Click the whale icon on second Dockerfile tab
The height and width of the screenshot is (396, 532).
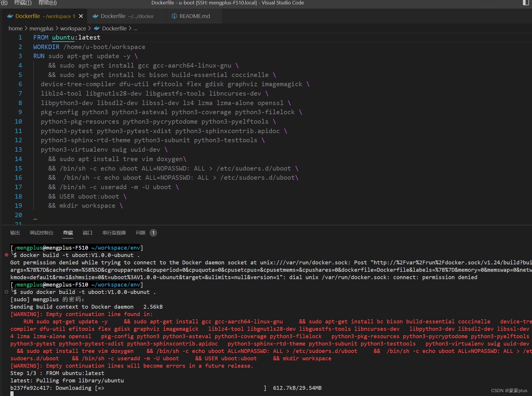tap(95, 16)
